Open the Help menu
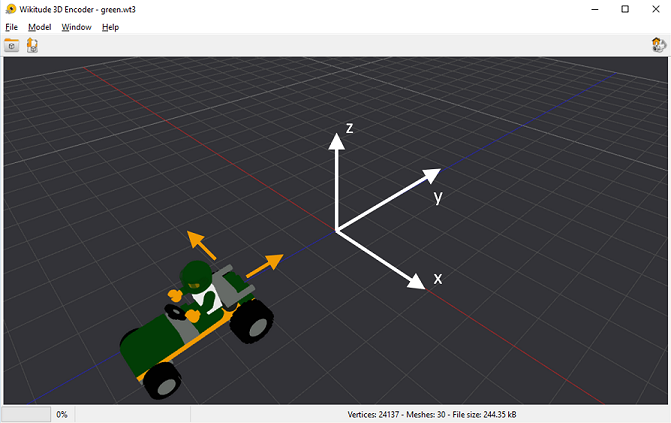Viewport: 671px width, 423px height. (x=110, y=27)
